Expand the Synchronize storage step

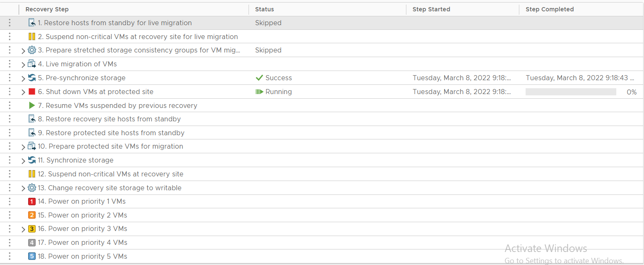(23, 161)
